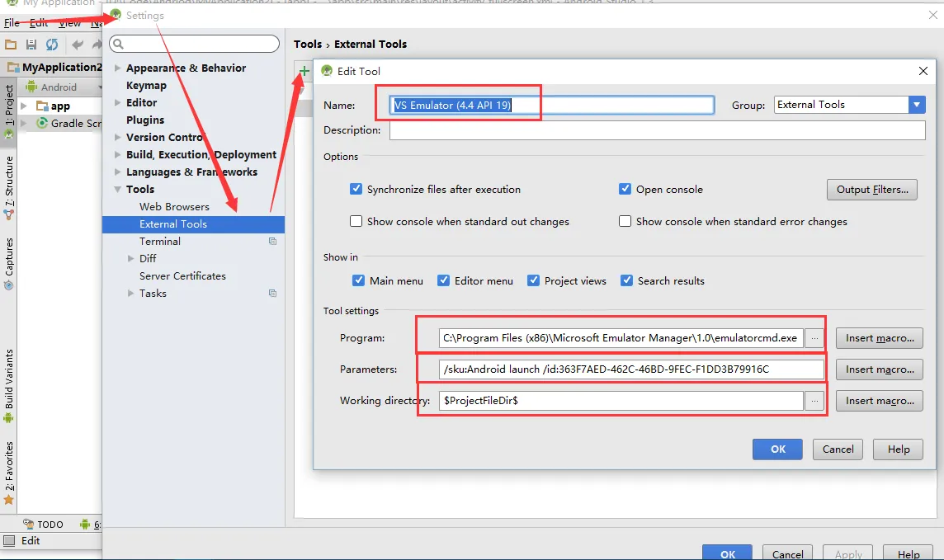Expand Version Control settings node
Viewport: 944px width, 560px height.
point(117,137)
